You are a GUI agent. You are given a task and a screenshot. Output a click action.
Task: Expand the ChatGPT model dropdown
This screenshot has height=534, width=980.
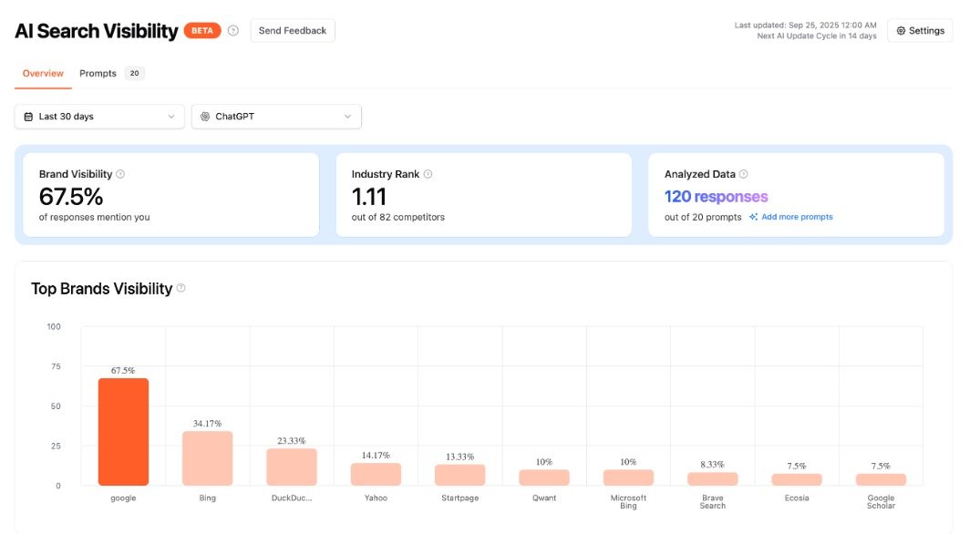point(273,116)
